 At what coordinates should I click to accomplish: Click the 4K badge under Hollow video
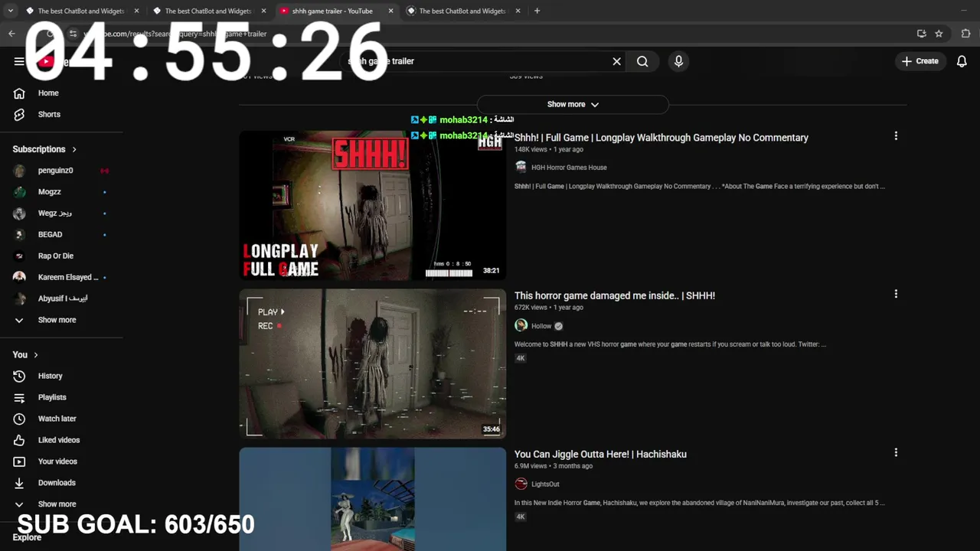coord(521,358)
